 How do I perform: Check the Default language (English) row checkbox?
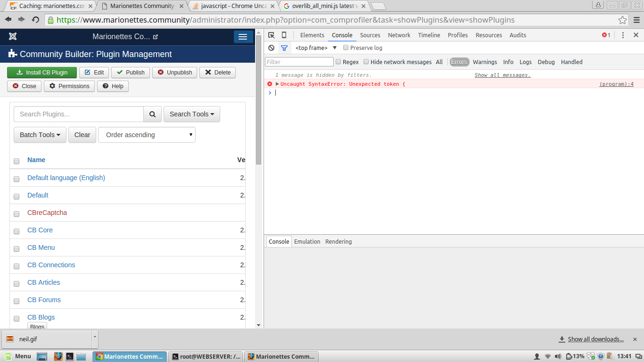coord(17,179)
